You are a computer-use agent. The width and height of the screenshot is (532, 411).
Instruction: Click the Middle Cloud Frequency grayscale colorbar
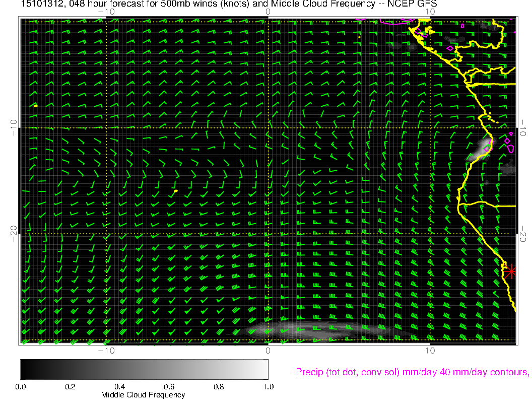144,369
